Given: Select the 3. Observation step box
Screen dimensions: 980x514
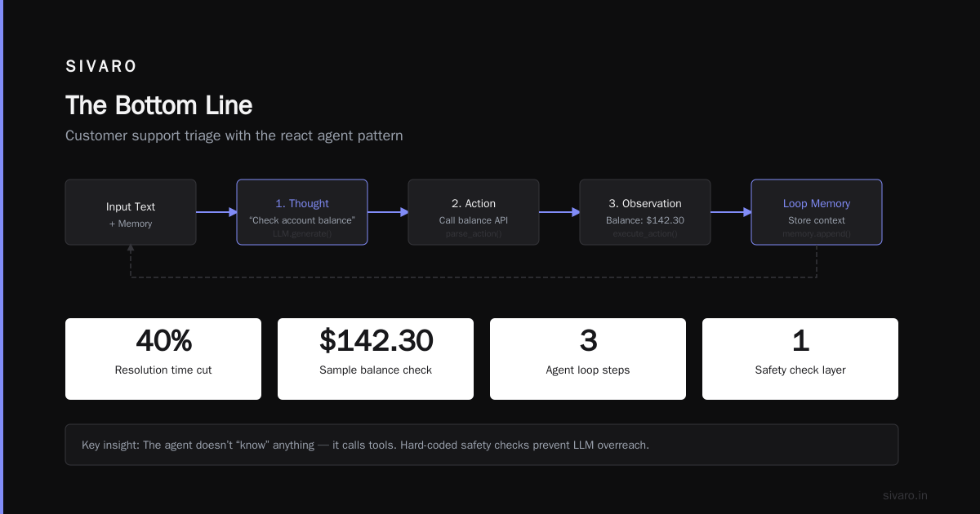Looking at the screenshot, I should pos(645,212).
